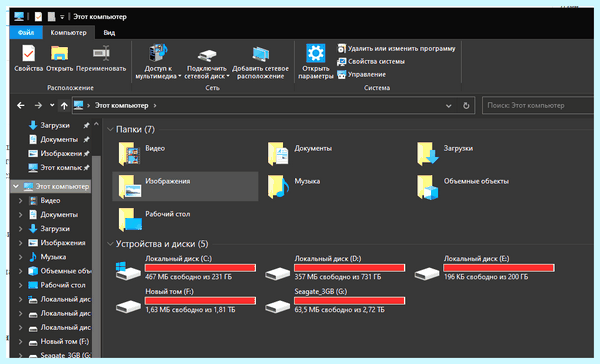Click Подключить сетевой диск
The width and height of the screenshot is (600, 364).
coord(207,62)
